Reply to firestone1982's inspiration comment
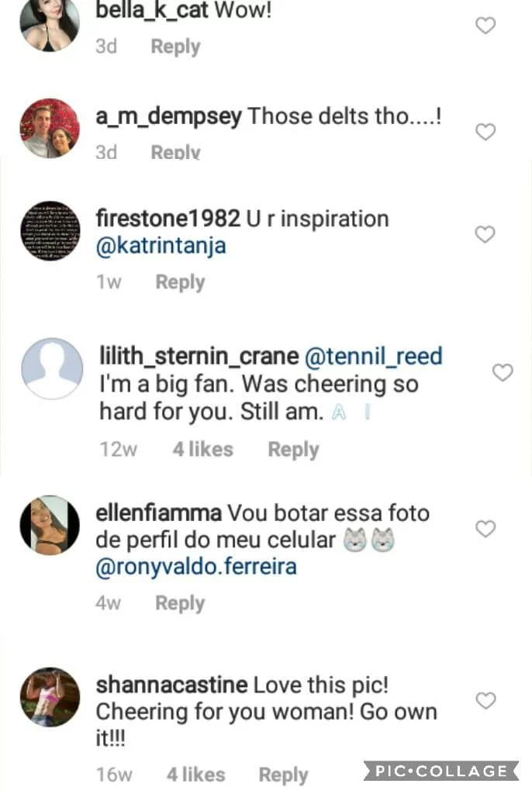Viewport: 532px width, 794px height. point(180,282)
